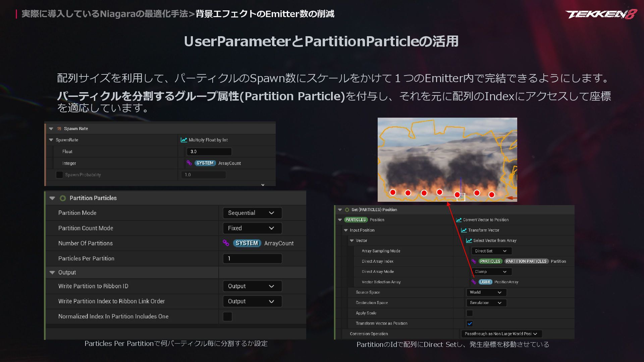Image resolution: width=644 pixels, height=362 pixels.
Task: Uncheck Transform Vector as Position checkbox
Action: coord(470,323)
